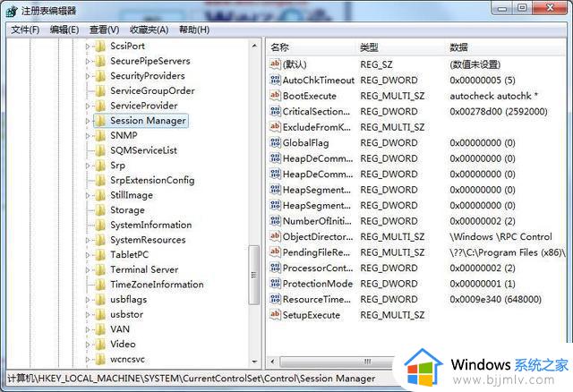This screenshot has width=573, height=392.
Task: Select the autocheck autochk * data cell
Action: (493, 96)
